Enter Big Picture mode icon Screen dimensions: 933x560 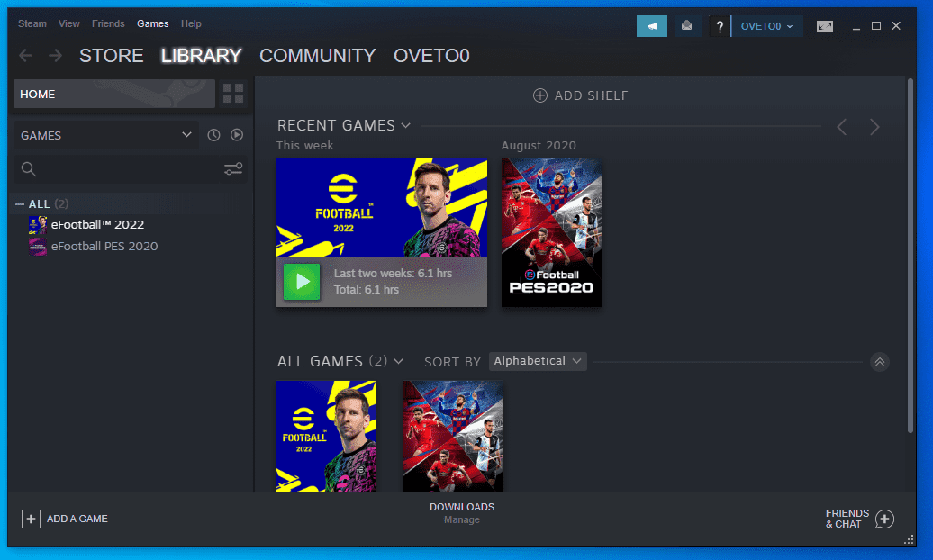point(824,26)
